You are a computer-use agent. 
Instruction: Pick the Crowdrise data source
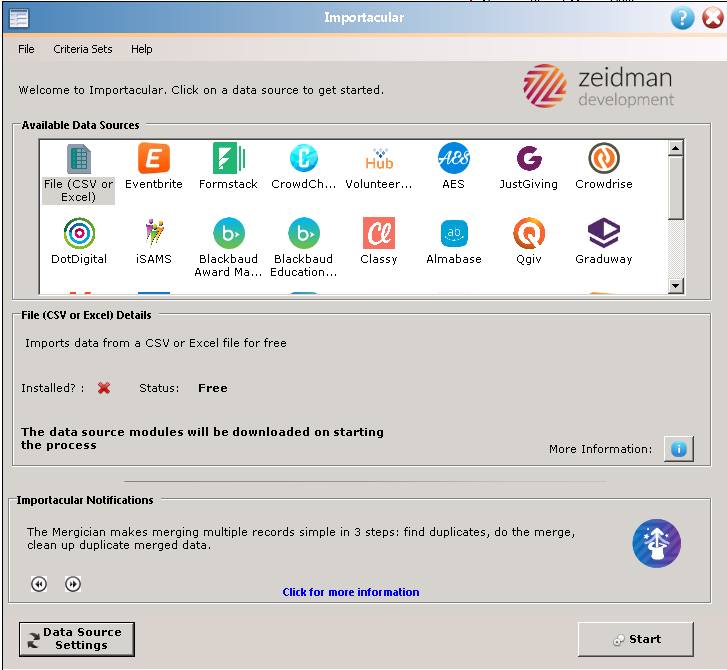(604, 167)
